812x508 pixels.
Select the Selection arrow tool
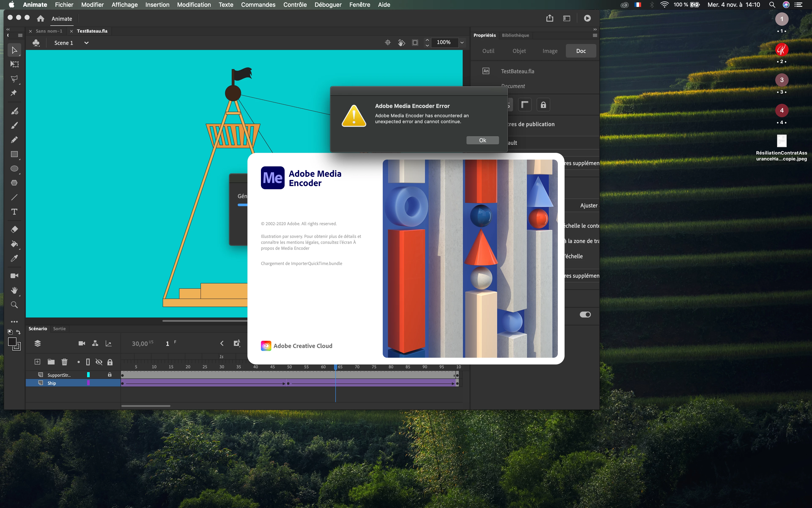14,50
